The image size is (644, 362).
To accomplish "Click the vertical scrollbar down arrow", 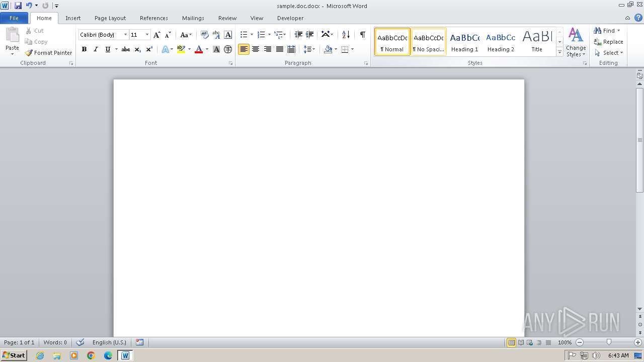I will tap(640, 309).
